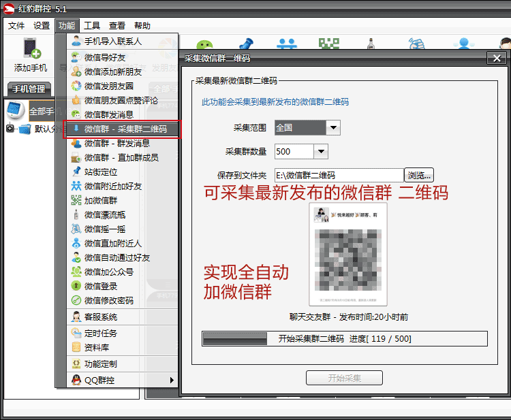Open the 设置 menu
511x420 pixels.
(x=42, y=26)
